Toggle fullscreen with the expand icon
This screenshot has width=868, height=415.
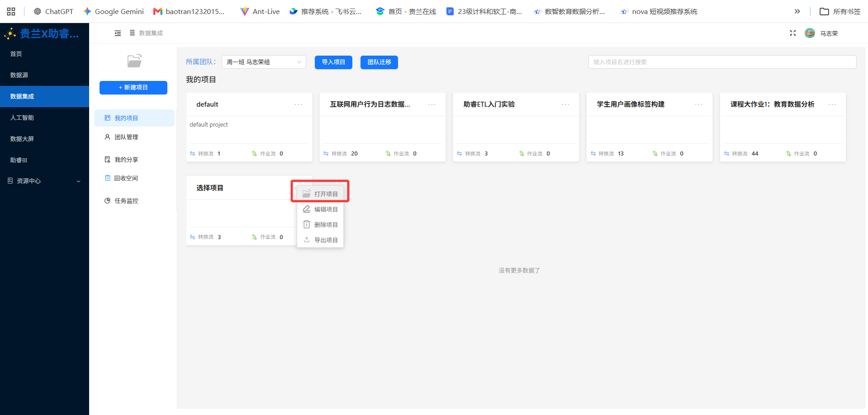click(793, 33)
